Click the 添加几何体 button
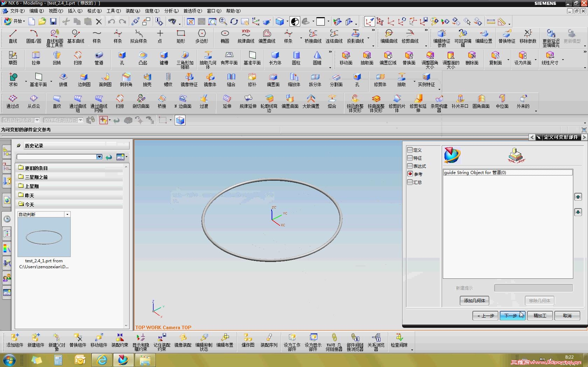The height and width of the screenshot is (367, 588). coord(474,300)
